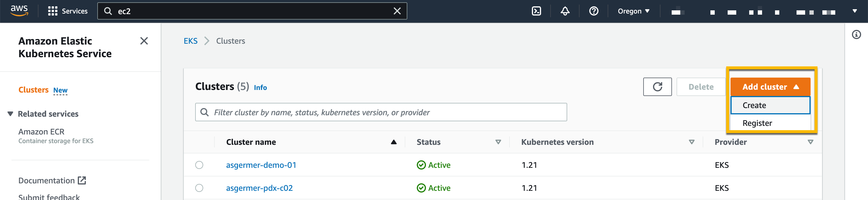868x200 pixels.
Task: Sort by Provider column arrow
Action: [810, 142]
